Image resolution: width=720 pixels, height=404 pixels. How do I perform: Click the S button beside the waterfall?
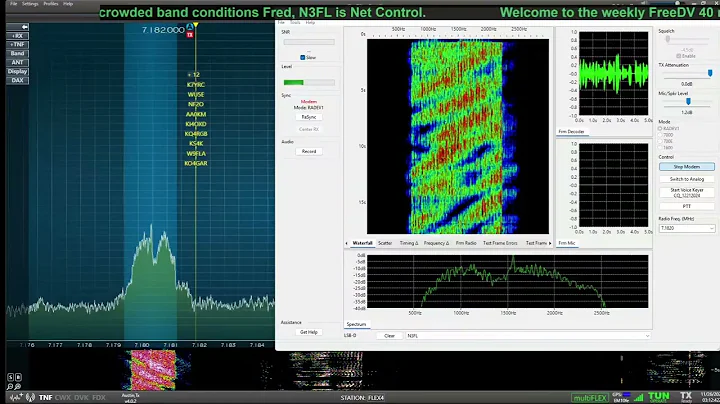pos(11,377)
